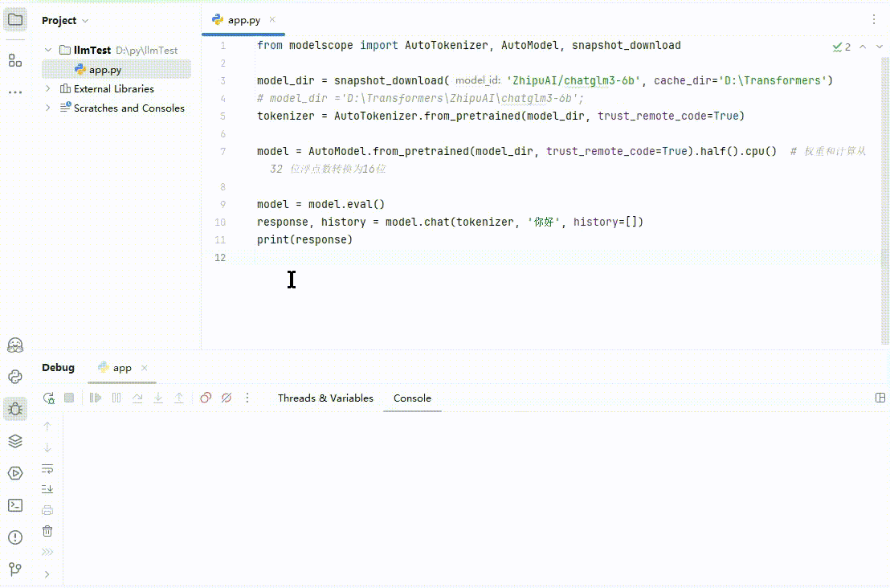This screenshot has height=588, width=890.
Task: Click the View Breakpoints icon
Action: pos(206,398)
